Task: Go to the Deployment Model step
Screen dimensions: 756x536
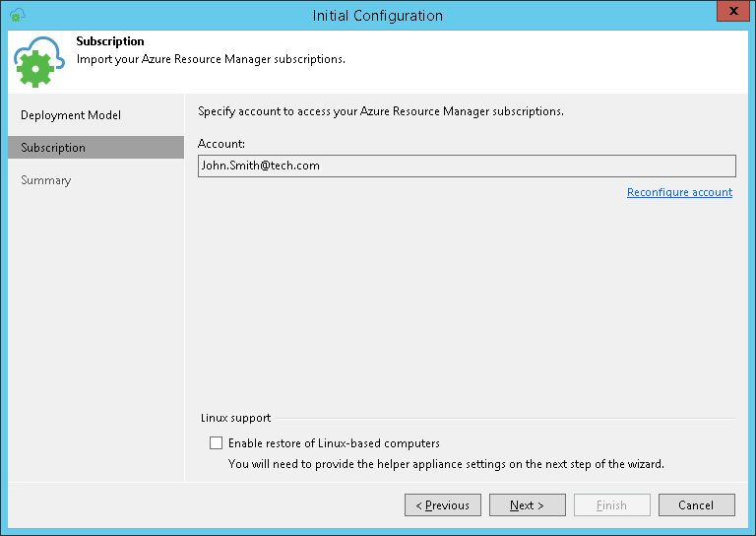Action: [x=71, y=115]
